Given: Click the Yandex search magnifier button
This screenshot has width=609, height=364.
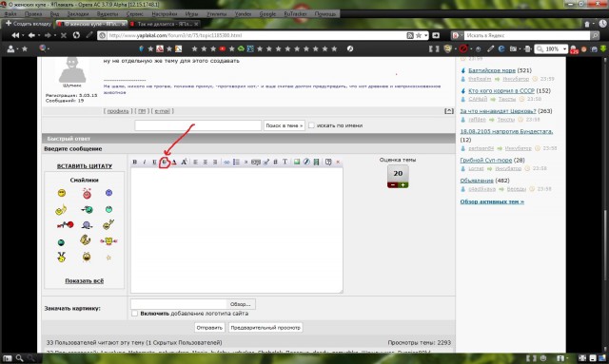Looking at the screenshot, I should [x=595, y=35].
